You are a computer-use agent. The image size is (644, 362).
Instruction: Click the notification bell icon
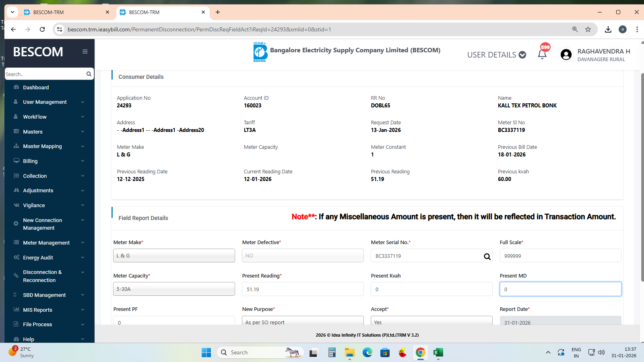[542, 54]
